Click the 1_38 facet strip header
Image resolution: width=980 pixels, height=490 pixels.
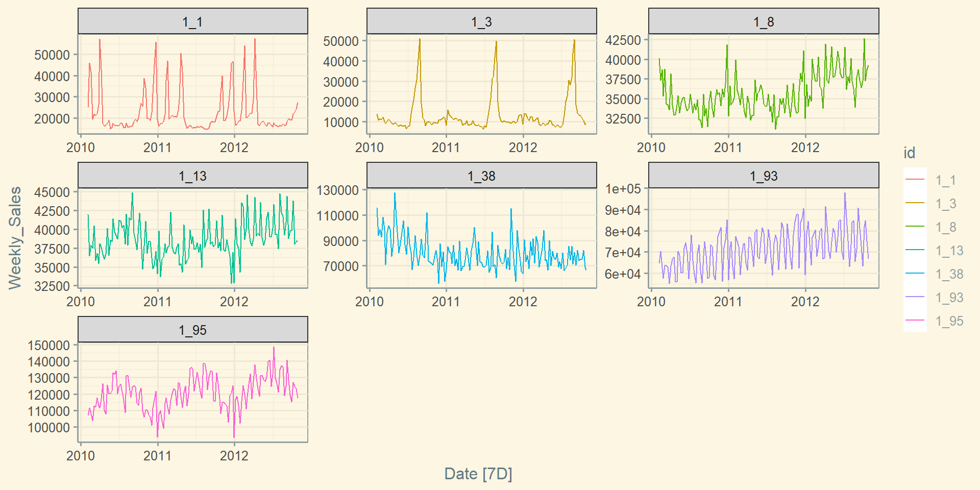(x=481, y=176)
